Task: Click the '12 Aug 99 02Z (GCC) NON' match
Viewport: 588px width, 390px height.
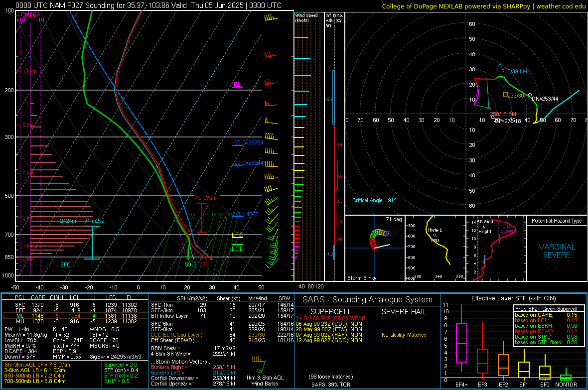Action: pos(329,340)
